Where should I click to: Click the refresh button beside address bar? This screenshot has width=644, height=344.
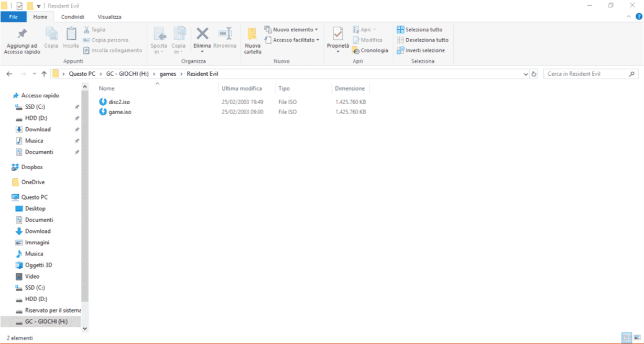pos(534,74)
